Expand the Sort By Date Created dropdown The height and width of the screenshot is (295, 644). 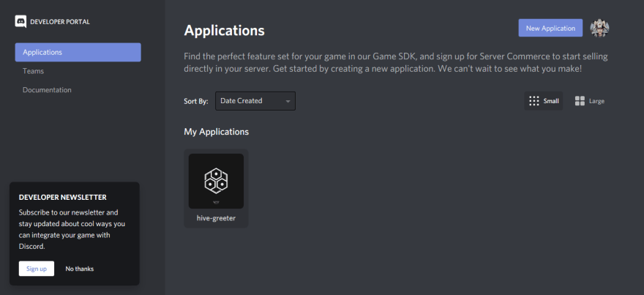[x=255, y=101]
